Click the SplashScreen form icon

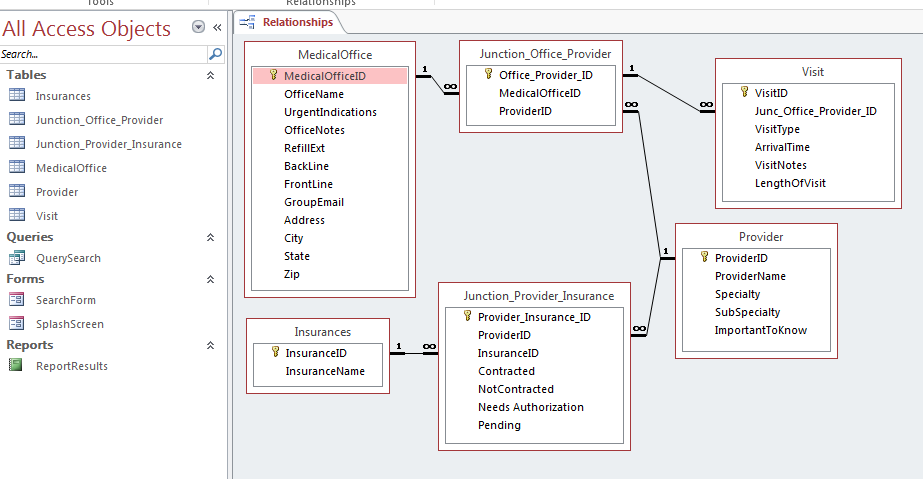click(17, 324)
